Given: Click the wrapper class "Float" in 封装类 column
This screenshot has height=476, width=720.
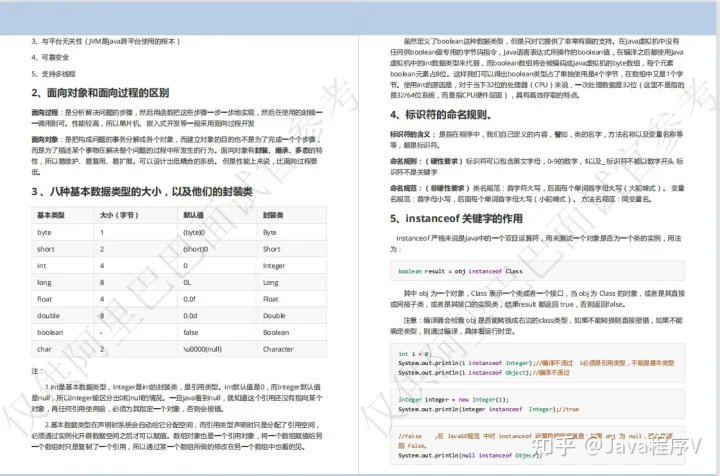Looking at the screenshot, I should tap(270, 299).
